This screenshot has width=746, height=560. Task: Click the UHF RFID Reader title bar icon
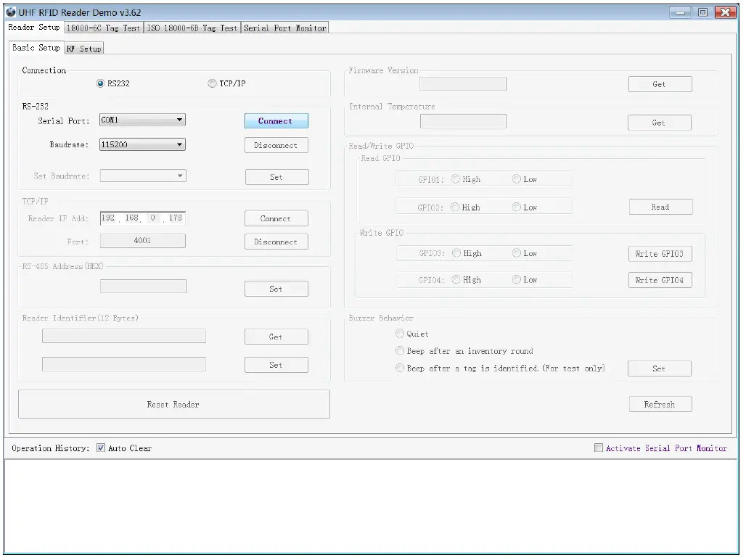coord(11,12)
